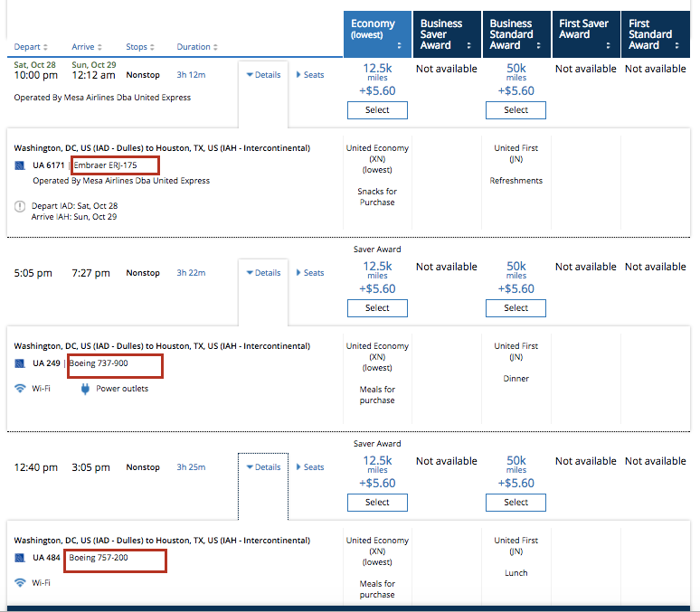Click the Wi-Fi icon under flight UA 249
Screen dimensions: 700x612
(x=20, y=389)
